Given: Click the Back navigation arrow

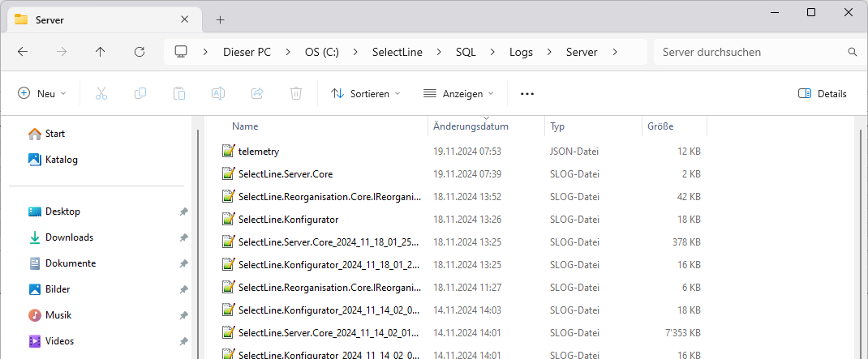Looking at the screenshot, I should pos(22,52).
